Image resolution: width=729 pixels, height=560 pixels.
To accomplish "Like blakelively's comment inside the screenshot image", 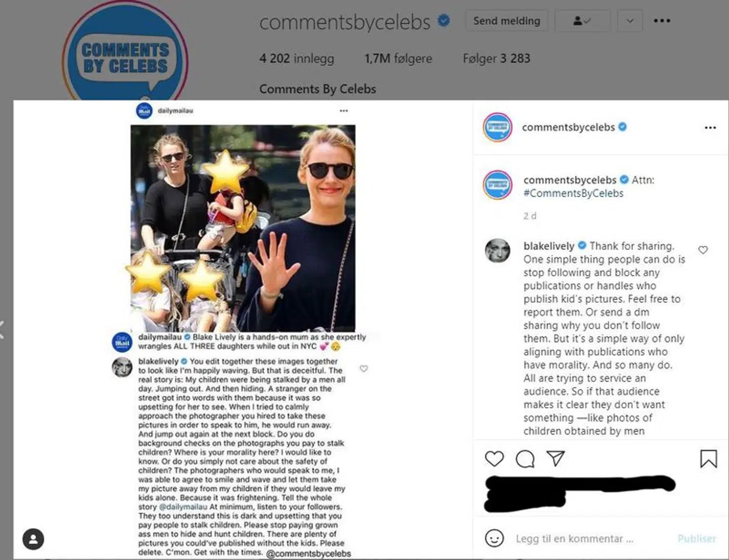I will [363, 369].
